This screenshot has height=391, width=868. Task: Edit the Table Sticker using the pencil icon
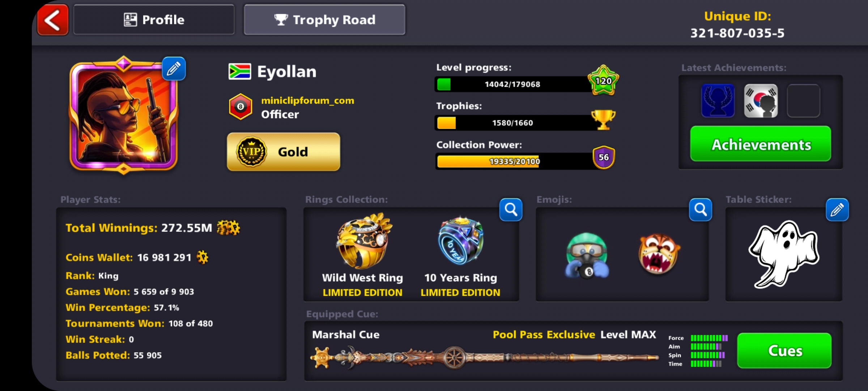837,209
